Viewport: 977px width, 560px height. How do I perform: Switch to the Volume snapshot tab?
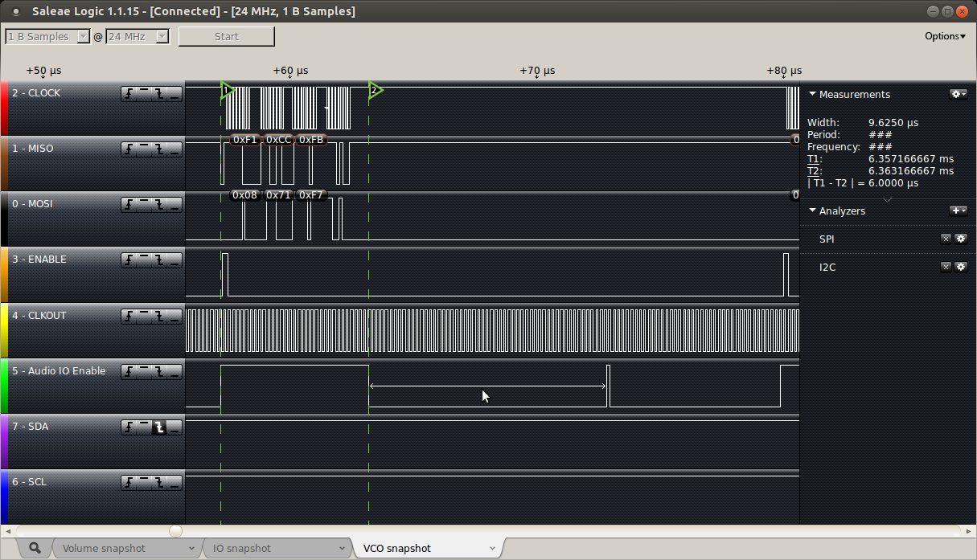point(123,548)
